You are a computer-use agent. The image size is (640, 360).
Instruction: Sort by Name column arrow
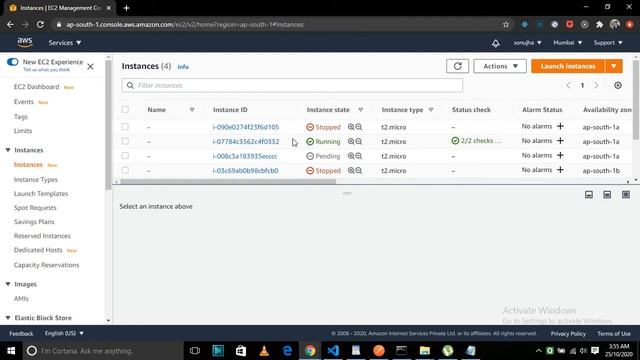click(192, 110)
